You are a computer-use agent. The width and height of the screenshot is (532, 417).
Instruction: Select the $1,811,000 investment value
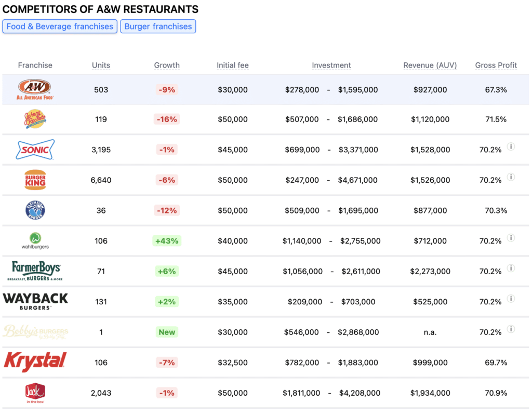coord(301,393)
